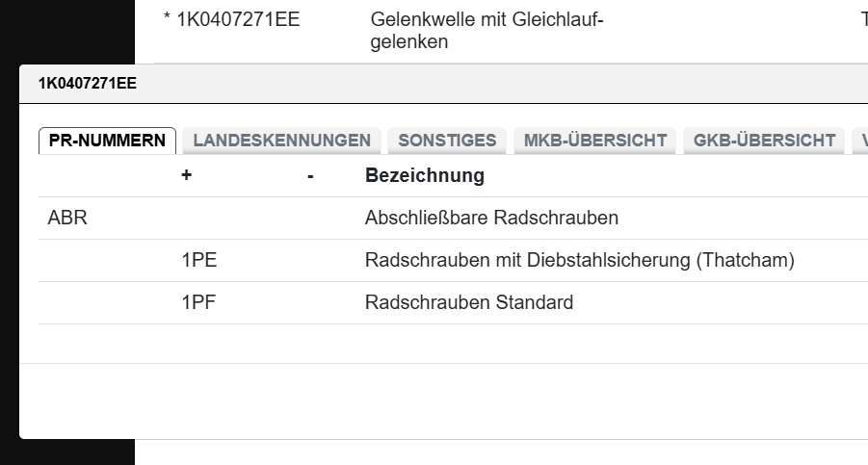Switch to the LANDESKENNUNGEN tab
Viewport: 868px width, 465px height.
coord(281,141)
